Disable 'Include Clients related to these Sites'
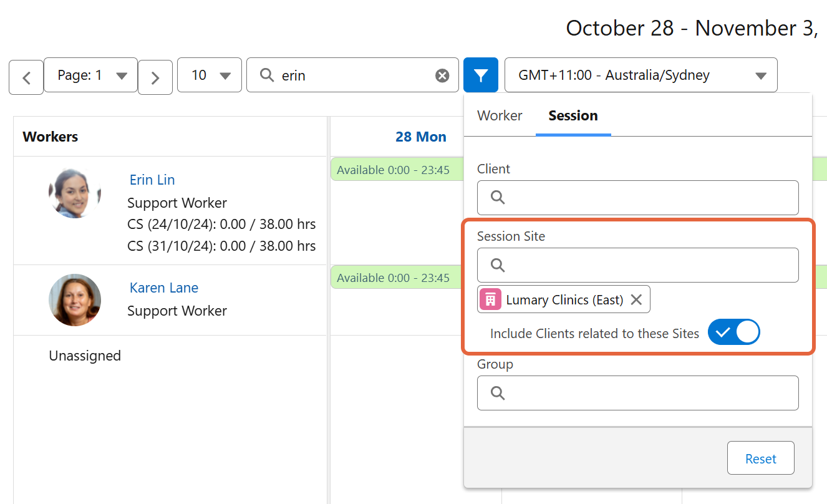The height and width of the screenshot is (504, 827). [x=734, y=332]
